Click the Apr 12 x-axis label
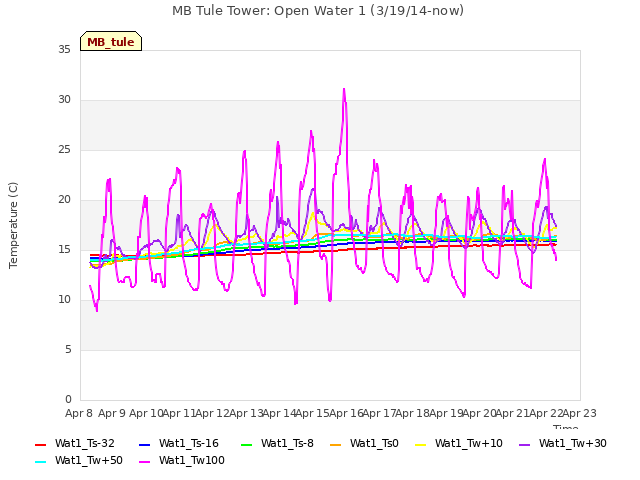 pyautogui.click(x=213, y=413)
